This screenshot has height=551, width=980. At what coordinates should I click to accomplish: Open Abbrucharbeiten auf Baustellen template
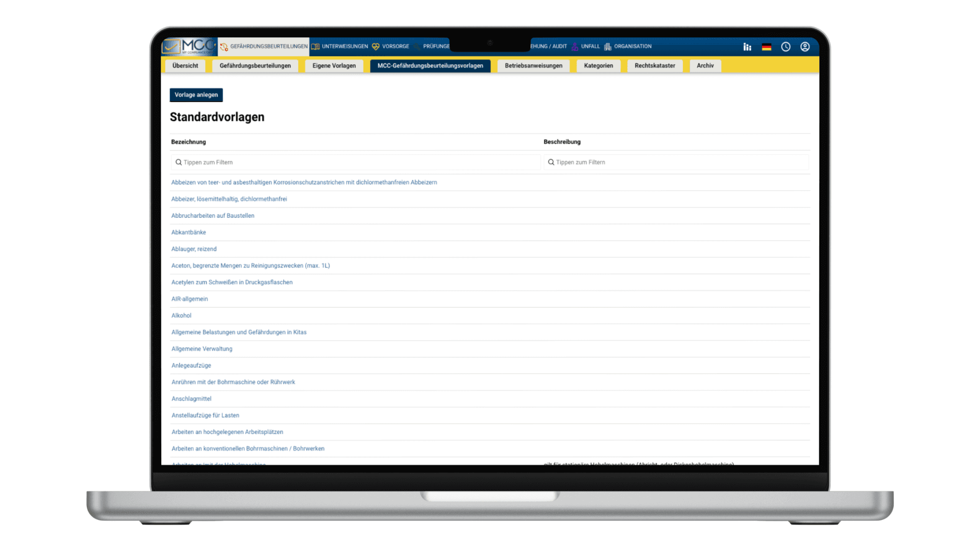[213, 216]
